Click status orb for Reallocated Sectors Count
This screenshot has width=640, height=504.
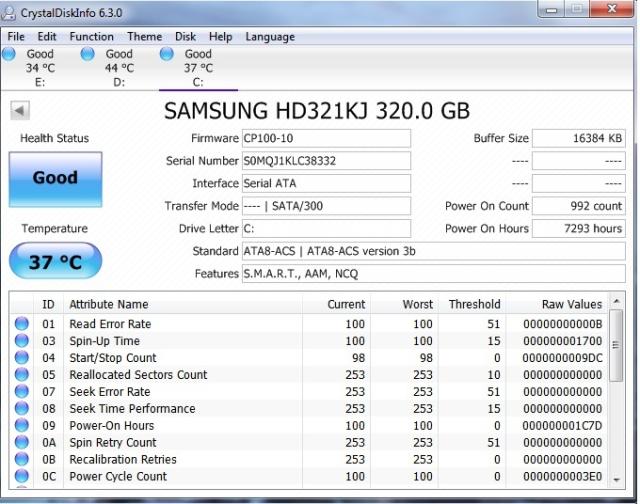22,374
